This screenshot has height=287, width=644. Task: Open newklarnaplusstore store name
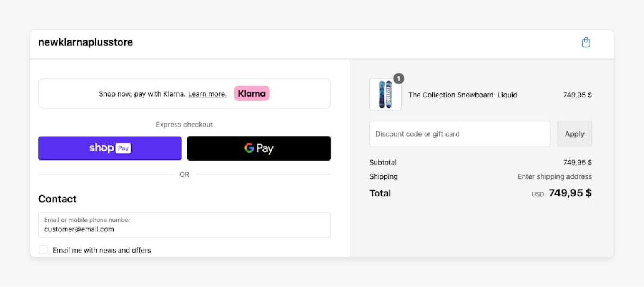(x=85, y=42)
